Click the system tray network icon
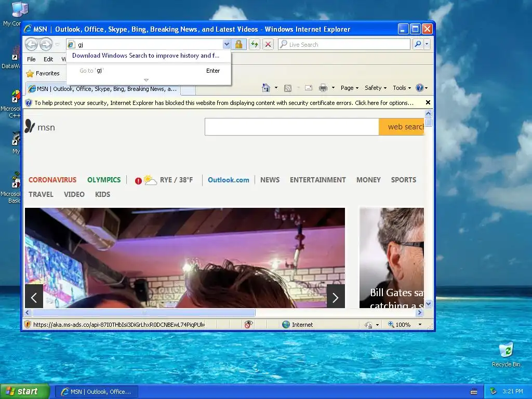Screen dimensions: 532x399 (x=494, y=391)
